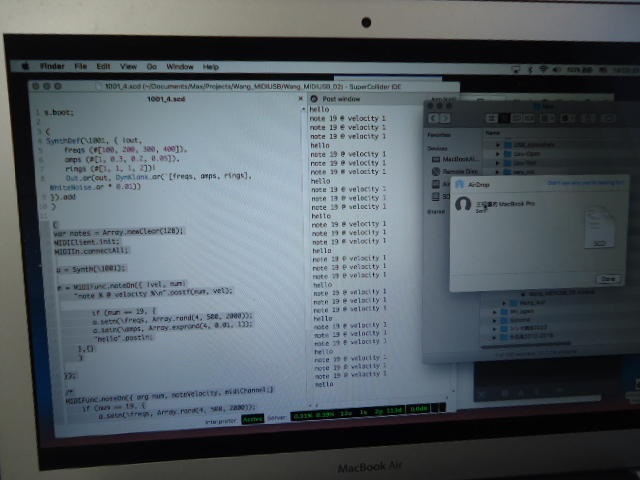640x480 pixels.
Task: Go back in the Finder window
Action: 433,118
